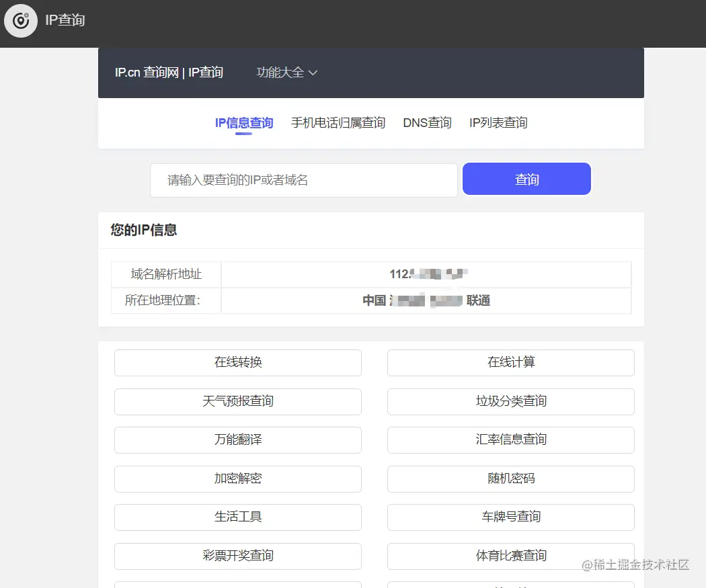Image resolution: width=706 pixels, height=588 pixels.
Task: Click the circular IP查询 app logo icon
Action: point(21,21)
